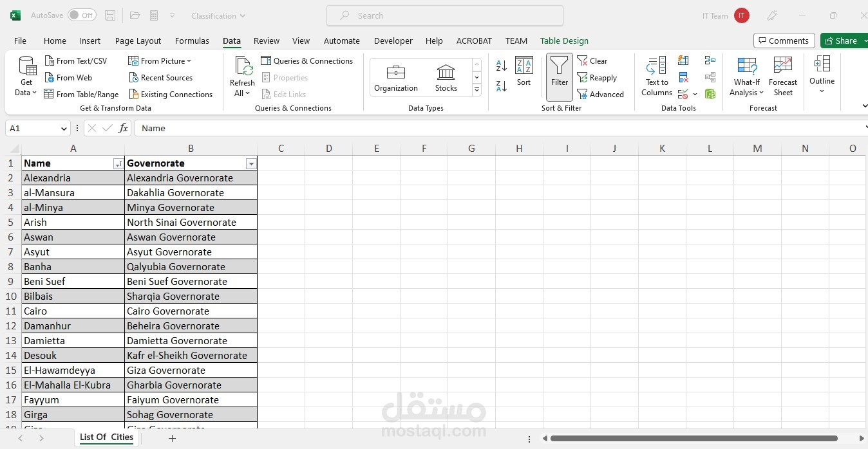Select the List Of Cities sheet tab
This screenshot has height=449, width=868.
[106, 437]
